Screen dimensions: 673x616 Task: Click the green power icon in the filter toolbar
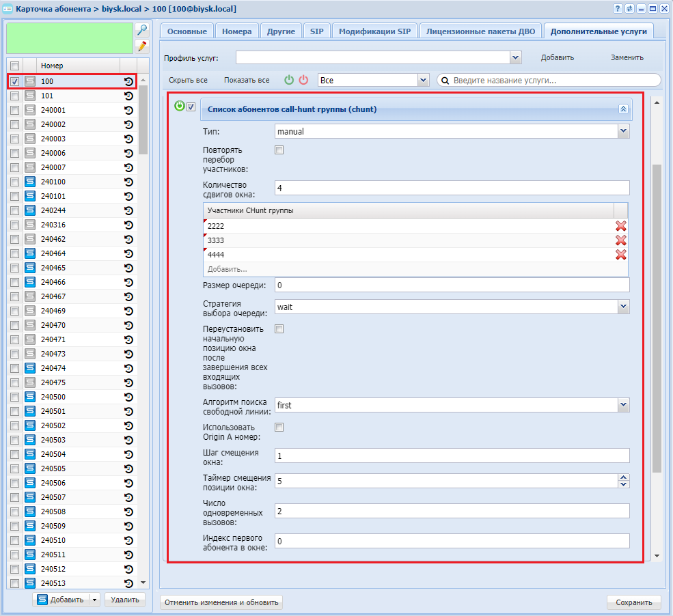pos(289,80)
